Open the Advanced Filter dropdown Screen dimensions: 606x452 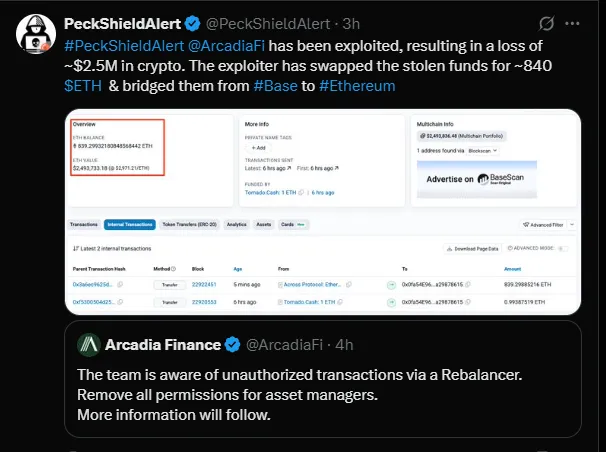[x=551, y=225]
